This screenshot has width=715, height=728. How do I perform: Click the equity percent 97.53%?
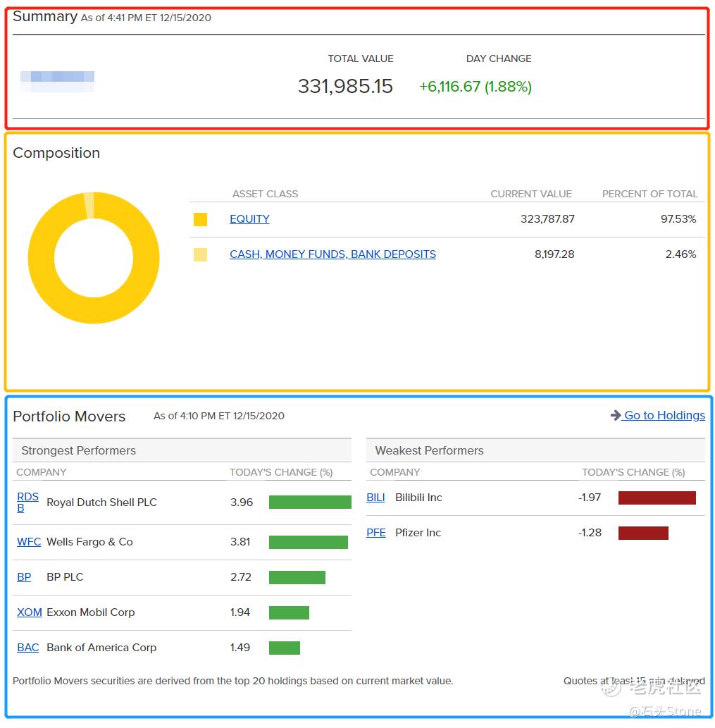point(678,219)
